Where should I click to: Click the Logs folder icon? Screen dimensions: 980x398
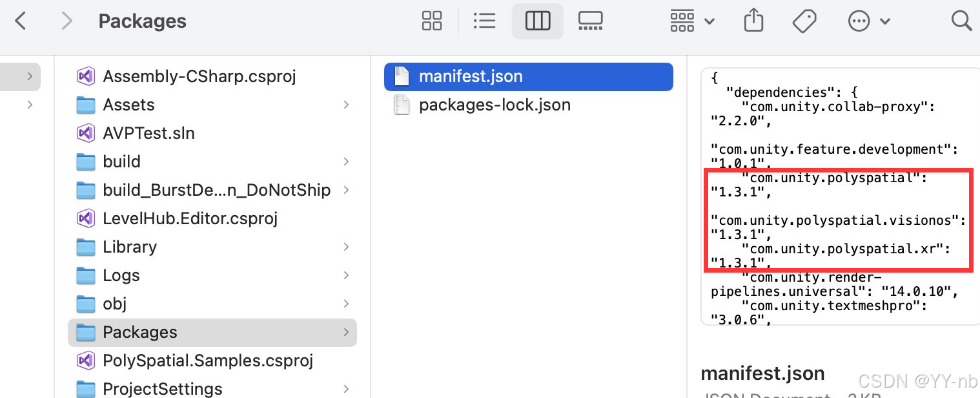click(x=86, y=275)
